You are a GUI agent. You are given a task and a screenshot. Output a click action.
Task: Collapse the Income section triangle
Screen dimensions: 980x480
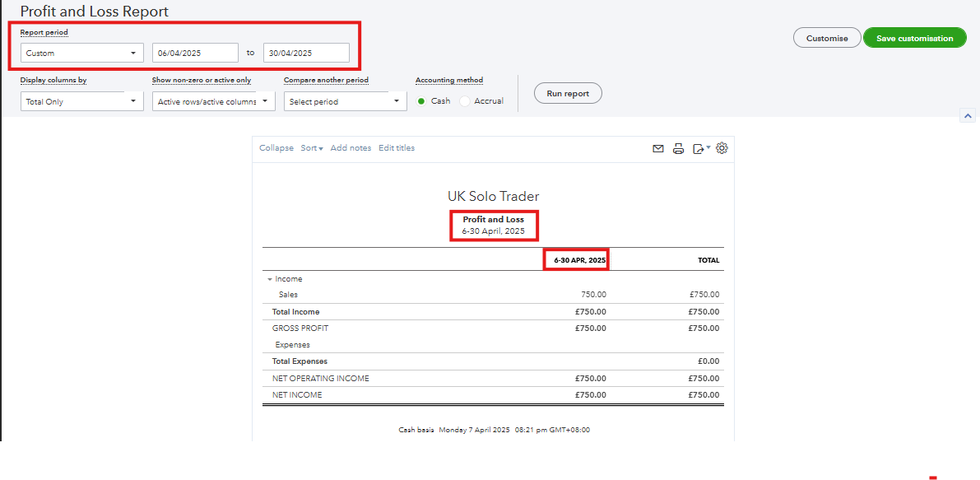click(x=270, y=280)
